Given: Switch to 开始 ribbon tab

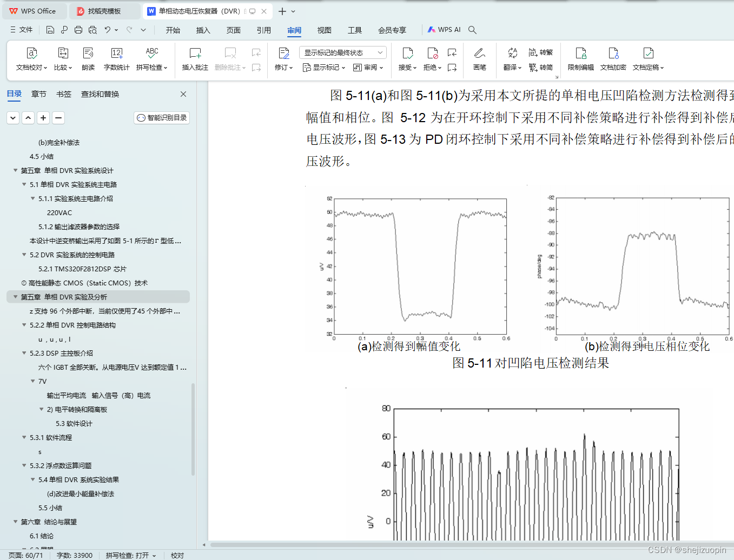Looking at the screenshot, I should pos(173,30).
